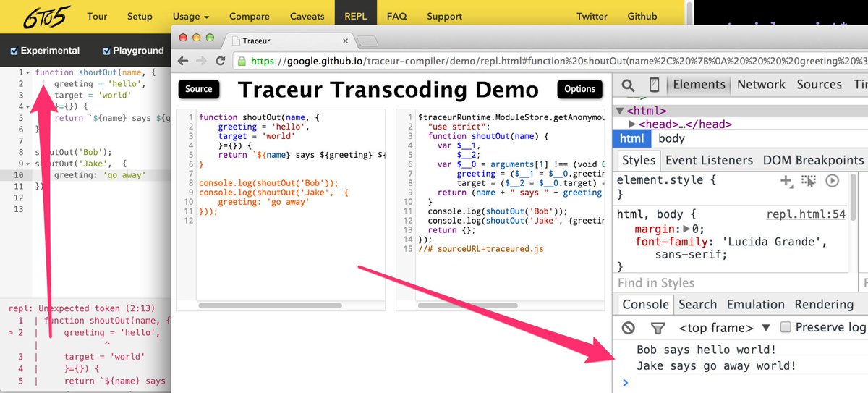The width and height of the screenshot is (868, 393).
Task: Clear the console log
Action: point(628,328)
